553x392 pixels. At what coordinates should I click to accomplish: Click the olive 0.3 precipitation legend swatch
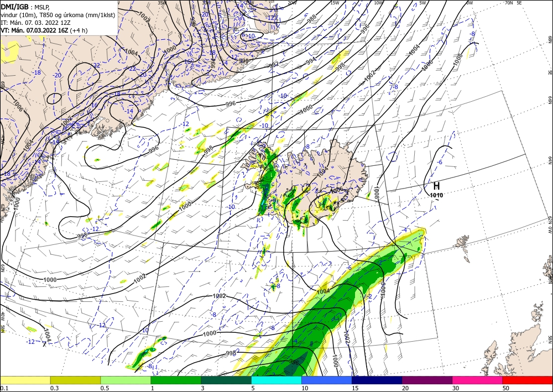point(75,380)
